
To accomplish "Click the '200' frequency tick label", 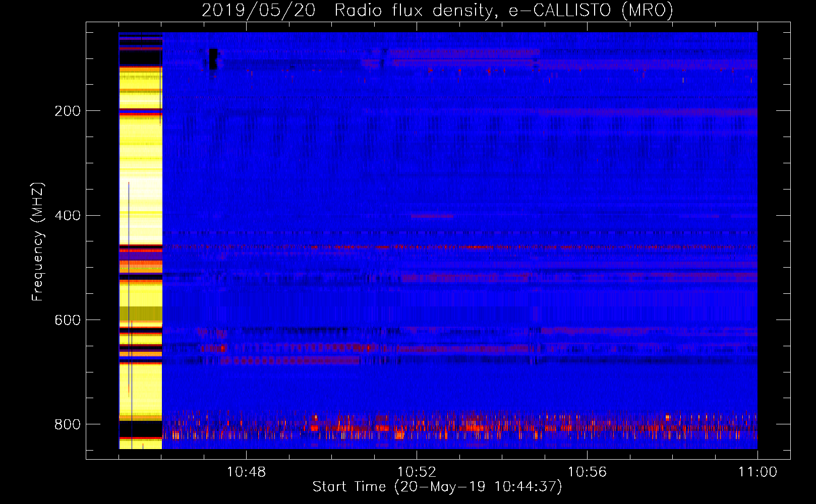I will 68,111.
